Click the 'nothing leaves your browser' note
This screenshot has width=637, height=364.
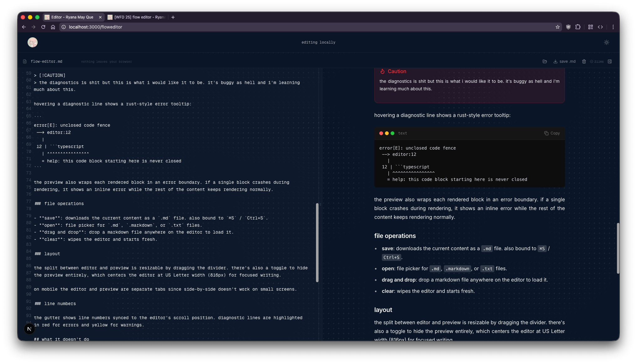tap(106, 62)
